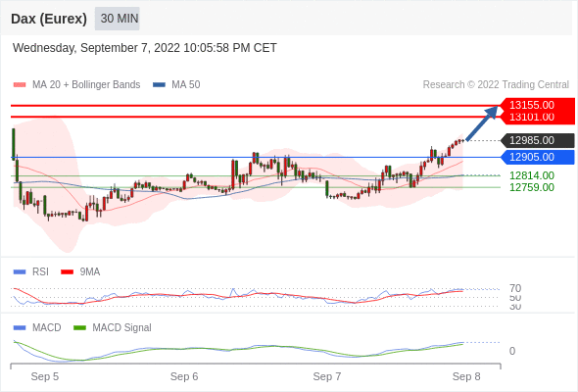Click the RSI blue legend marker
This screenshot has height=392, width=578.
coord(20,272)
